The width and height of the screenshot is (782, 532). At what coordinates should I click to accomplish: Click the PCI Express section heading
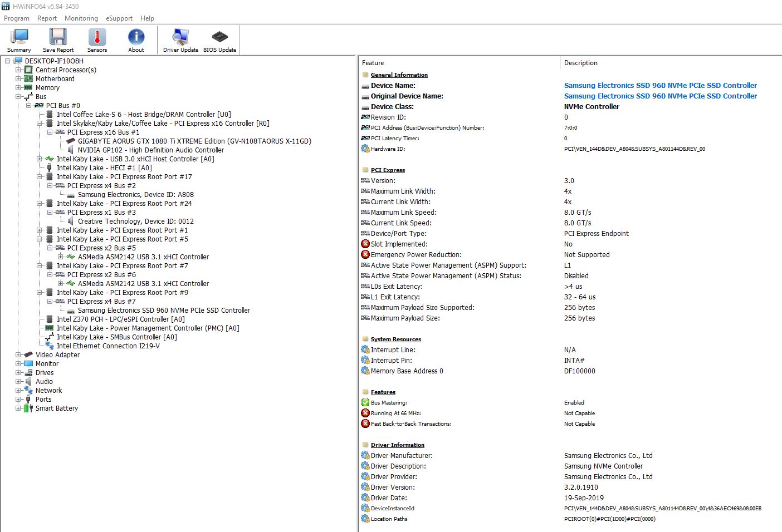click(x=388, y=170)
